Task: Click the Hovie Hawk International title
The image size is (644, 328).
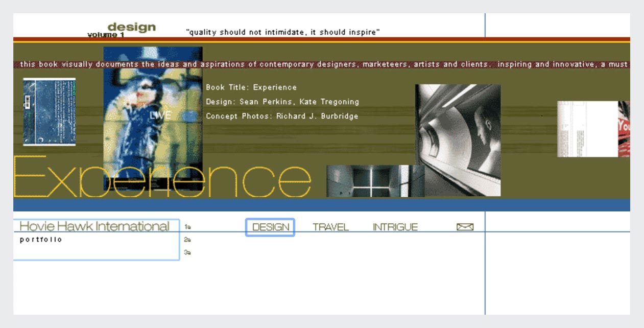Action: pos(94,226)
